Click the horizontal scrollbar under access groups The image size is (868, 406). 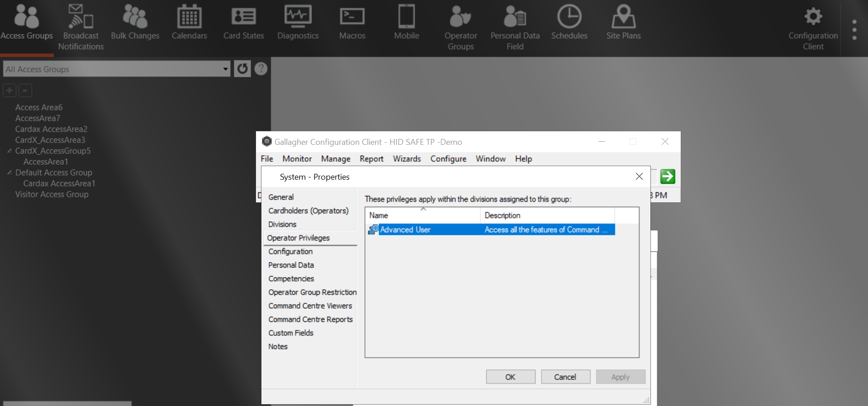point(67,403)
